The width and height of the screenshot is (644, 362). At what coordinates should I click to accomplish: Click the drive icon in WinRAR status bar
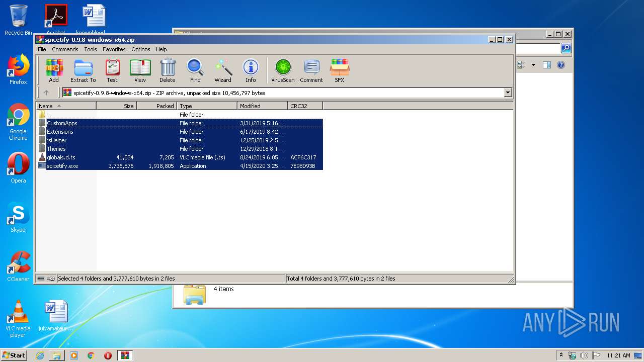click(41, 279)
